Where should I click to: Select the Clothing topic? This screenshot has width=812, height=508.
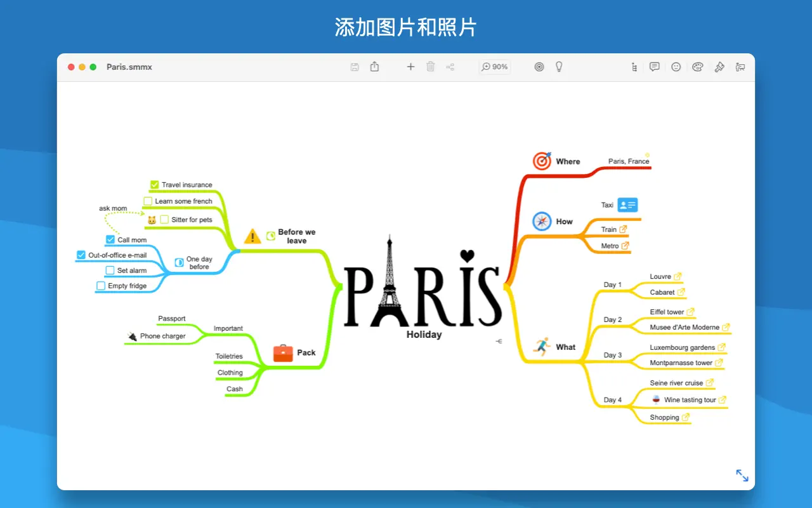click(x=230, y=373)
